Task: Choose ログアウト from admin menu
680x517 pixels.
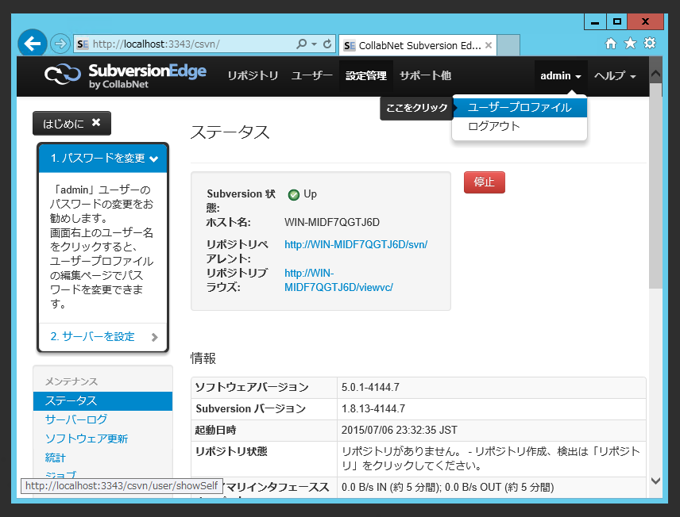Action: tap(520, 127)
